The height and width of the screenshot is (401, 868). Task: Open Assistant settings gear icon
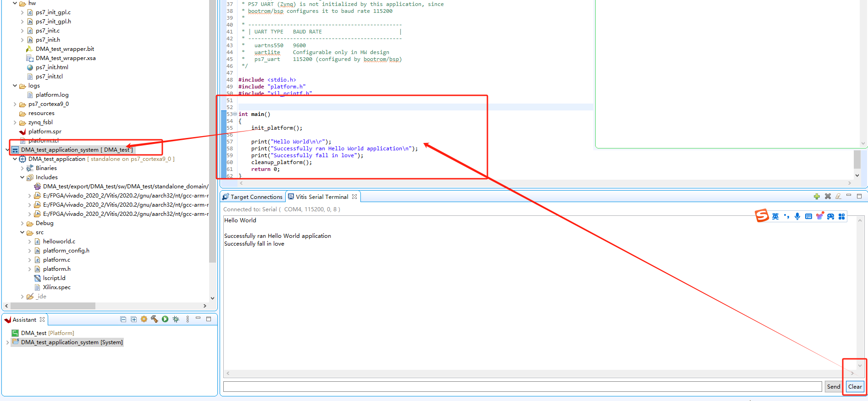click(144, 319)
